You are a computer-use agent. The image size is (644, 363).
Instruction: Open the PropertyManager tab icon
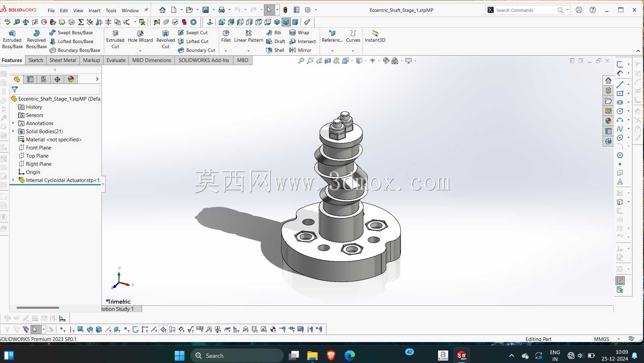(x=30, y=79)
